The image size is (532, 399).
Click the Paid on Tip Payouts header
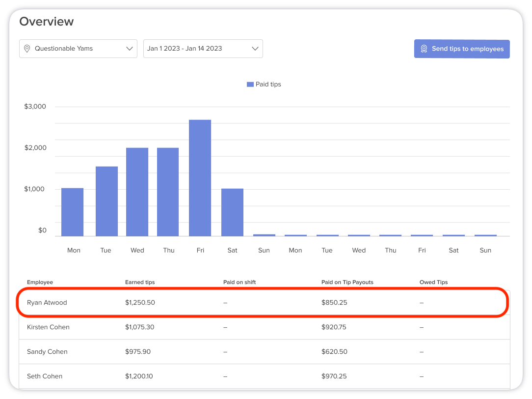point(347,282)
